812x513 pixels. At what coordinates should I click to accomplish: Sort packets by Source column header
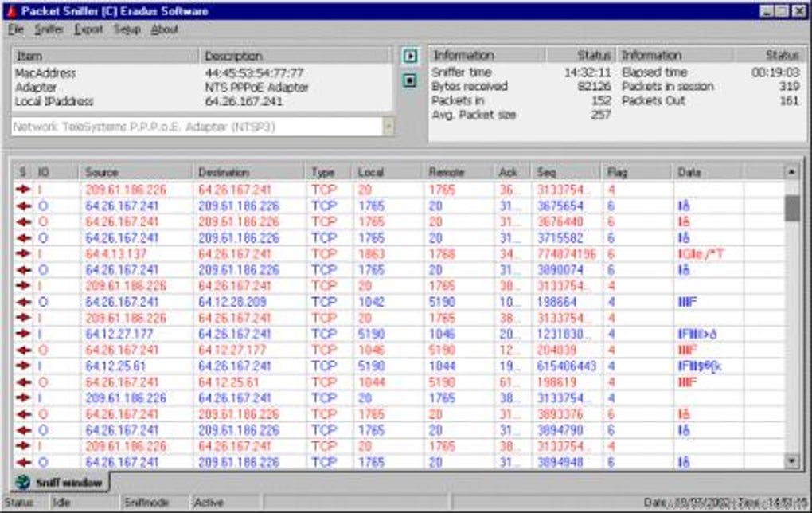(x=135, y=172)
